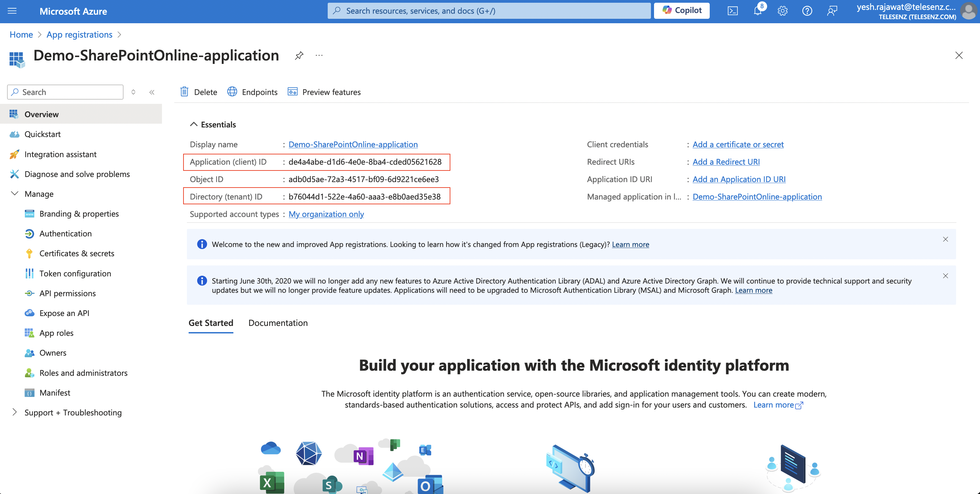
Task: Open the Help question mark menu
Action: coord(807,11)
